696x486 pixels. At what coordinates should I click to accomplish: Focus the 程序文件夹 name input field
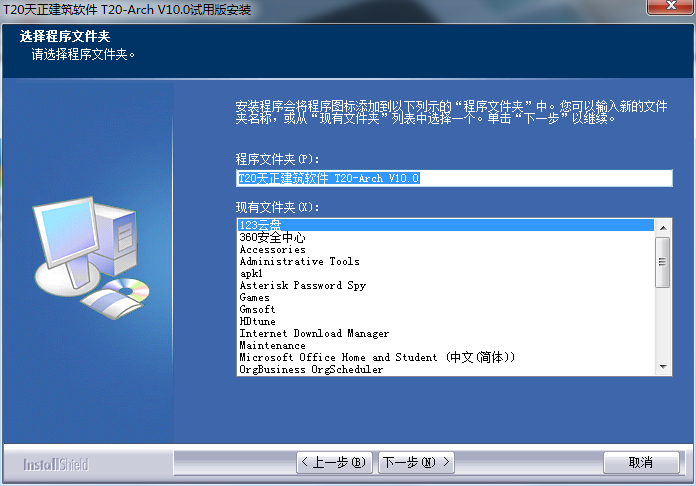(454, 178)
